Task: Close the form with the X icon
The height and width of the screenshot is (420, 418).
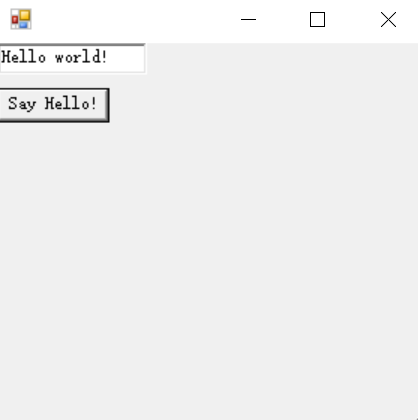Action: click(388, 19)
